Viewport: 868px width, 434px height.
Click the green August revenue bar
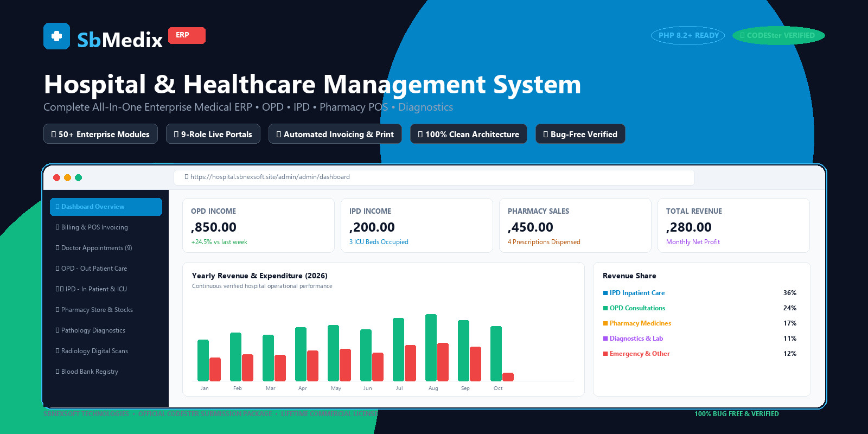pos(431,348)
